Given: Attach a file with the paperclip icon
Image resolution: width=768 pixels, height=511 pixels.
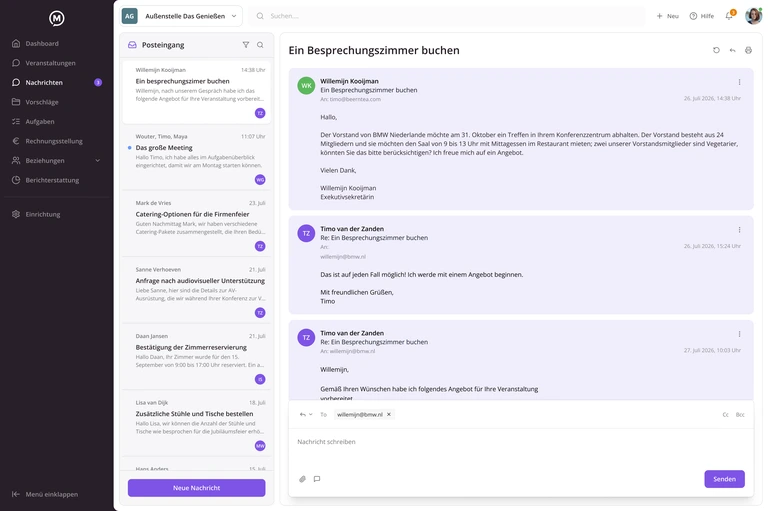Looking at the screenshot, I should point(302,479).
